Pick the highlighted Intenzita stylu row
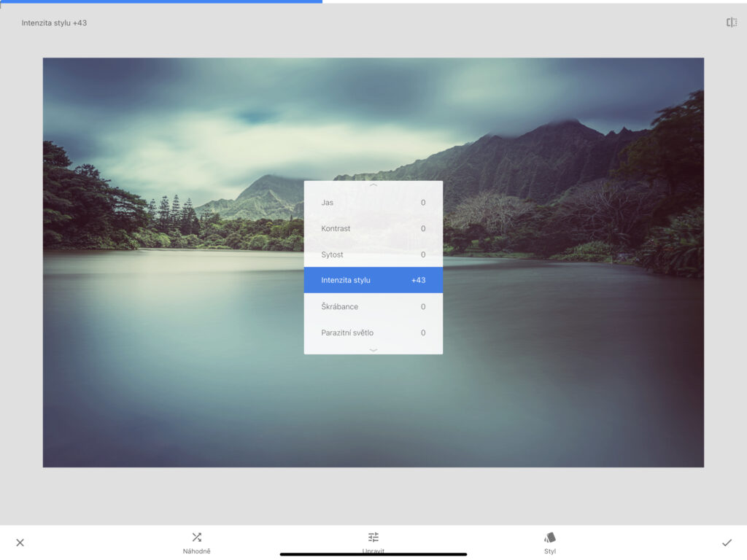Screen dimensions: 747x560 373,280
